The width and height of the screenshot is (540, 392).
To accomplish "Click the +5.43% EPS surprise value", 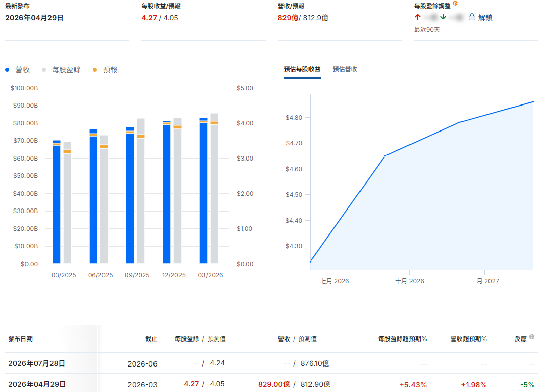I will click(413, 385).
